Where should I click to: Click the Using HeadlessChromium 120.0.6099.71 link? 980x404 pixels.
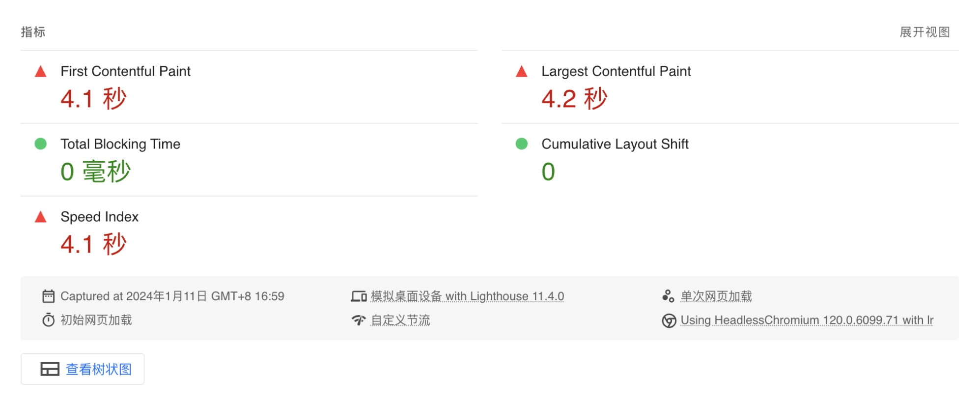pos(807,320)
